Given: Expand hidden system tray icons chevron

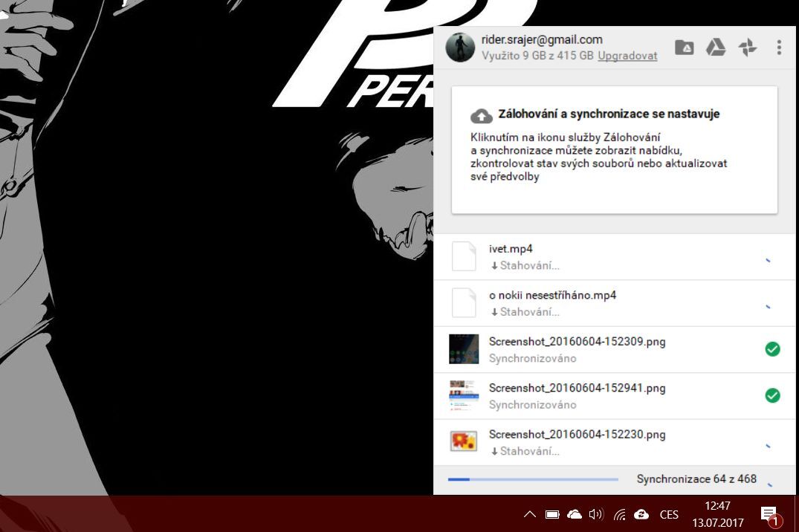Looking at the screenshot, I should [529, 514].
